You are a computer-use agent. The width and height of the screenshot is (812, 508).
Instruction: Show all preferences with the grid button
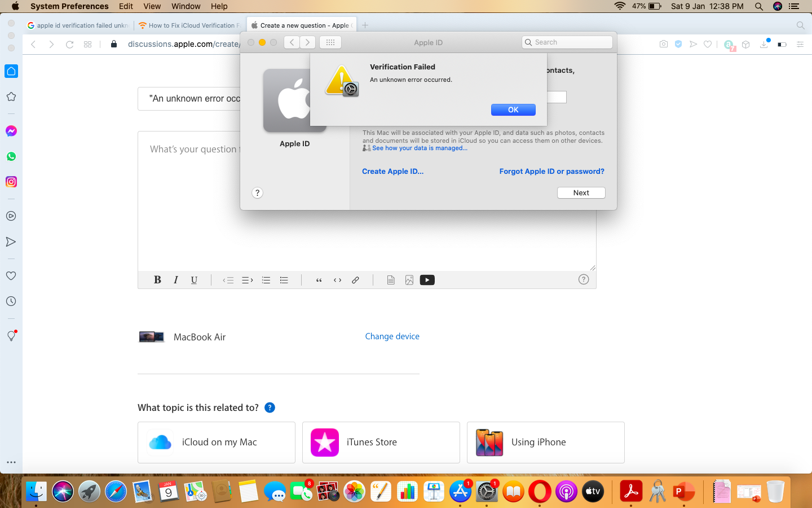[330, 42]
